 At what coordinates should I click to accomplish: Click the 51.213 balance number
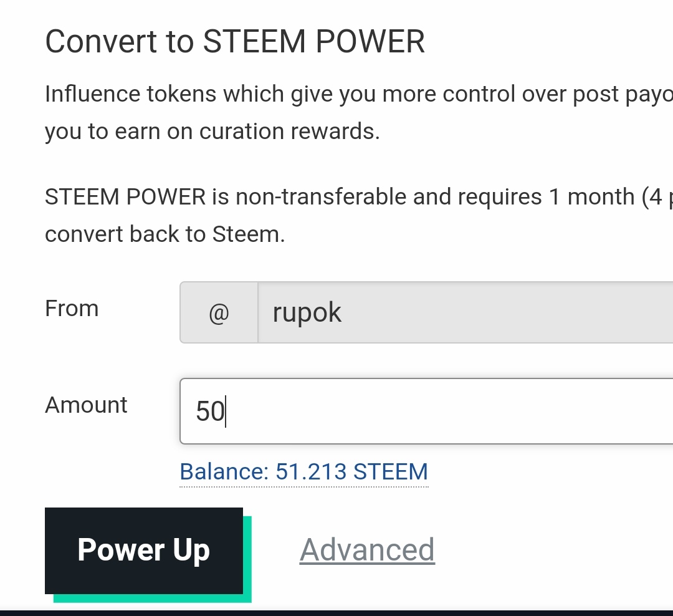click(x=311, y=471)
